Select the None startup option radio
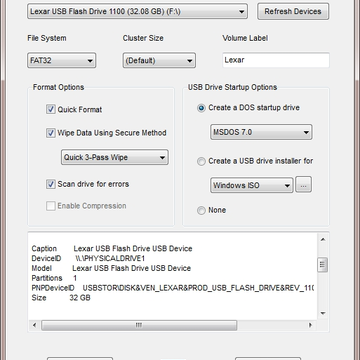360x360 pixels. point(201,211)
